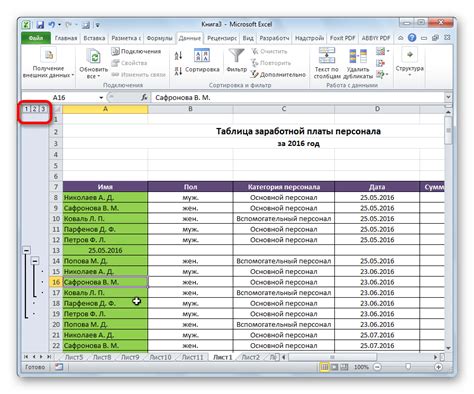Switch to the Formulas (Формулы) tab
This screenshot has width=474, height=394.
(x=159, y=38)
